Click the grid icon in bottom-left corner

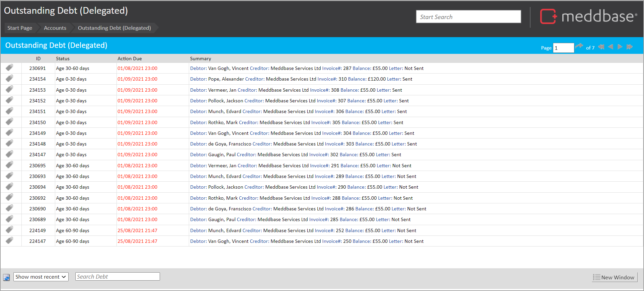(x=6, y=277)
